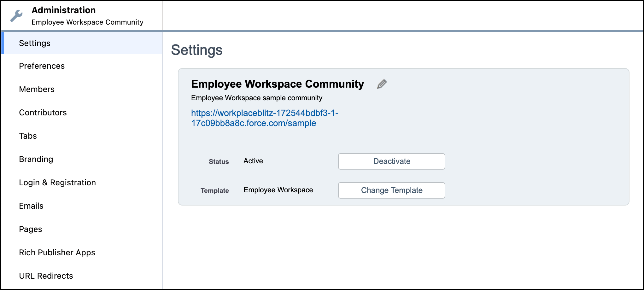
Task: Click the Deactivate button
Action: coord(391,161)
